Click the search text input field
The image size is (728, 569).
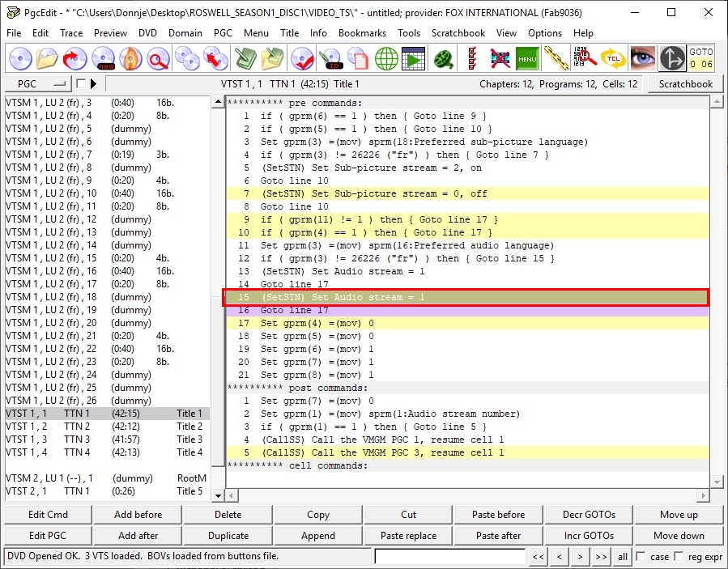[x=449, y=557]
